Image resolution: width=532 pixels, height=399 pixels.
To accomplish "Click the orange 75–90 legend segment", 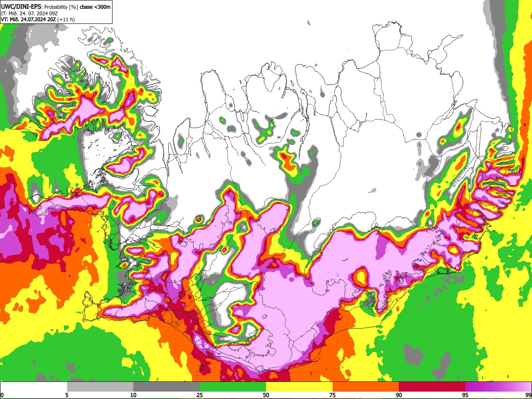I will pos(366,387).
